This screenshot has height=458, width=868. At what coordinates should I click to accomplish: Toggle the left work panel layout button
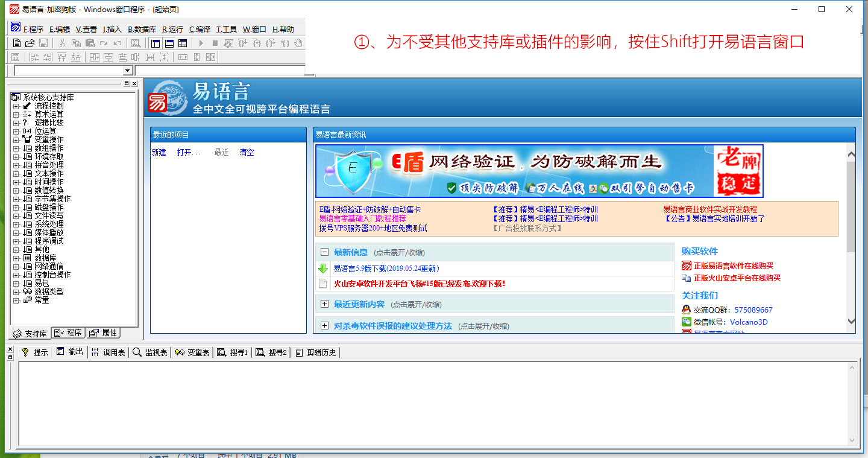click(156, 43)
